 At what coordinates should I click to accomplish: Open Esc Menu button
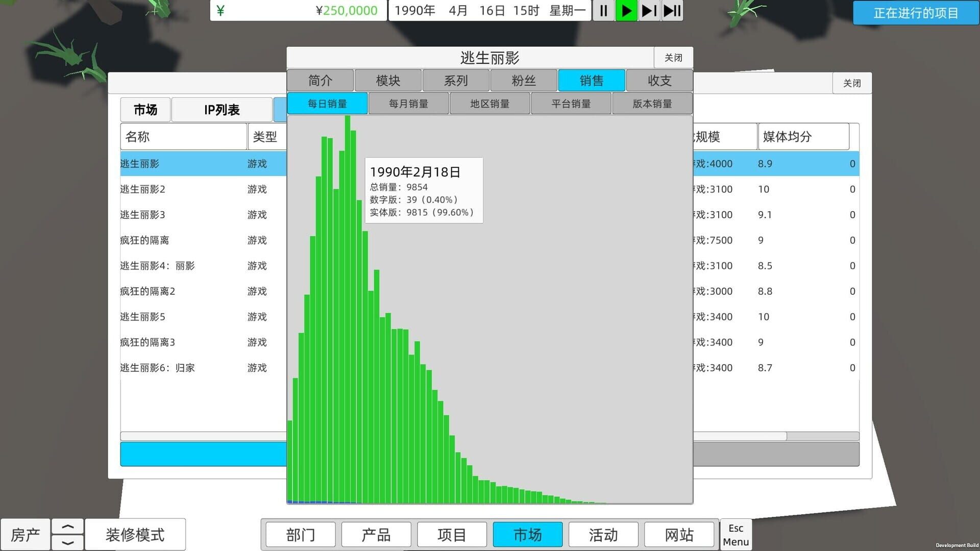[x=736, y=535]
